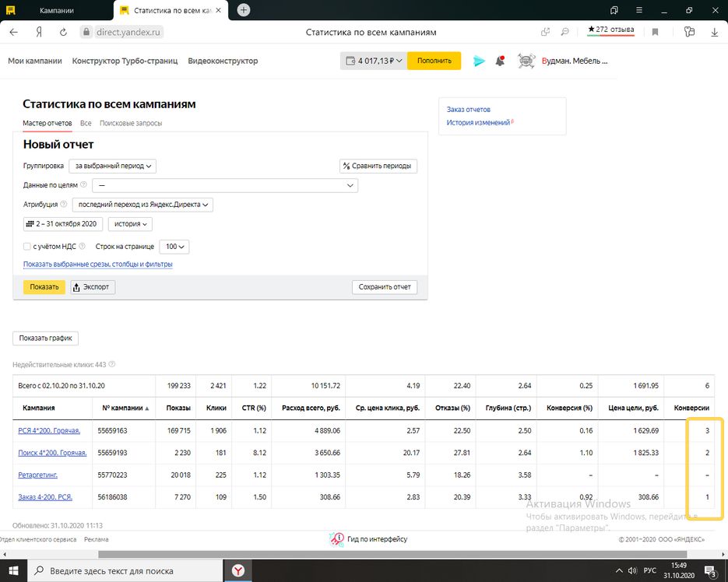Click help icon next to Данные по целям

[x=83, y=184]
